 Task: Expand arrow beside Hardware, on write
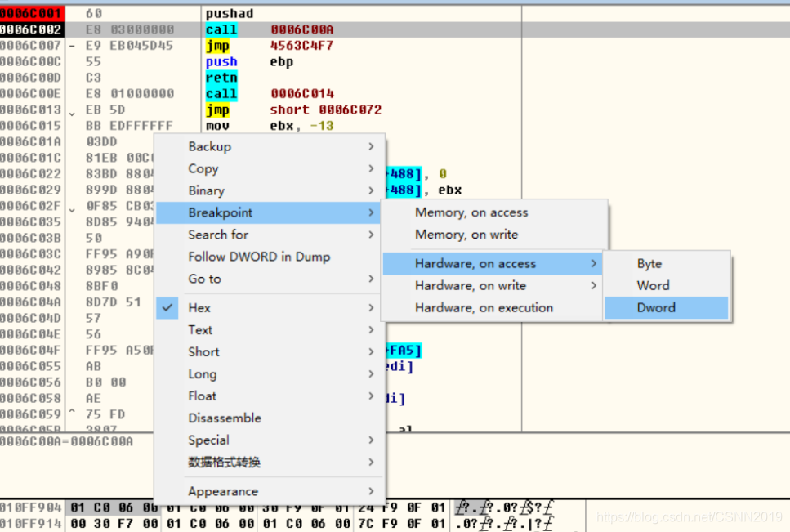[594, 286]
